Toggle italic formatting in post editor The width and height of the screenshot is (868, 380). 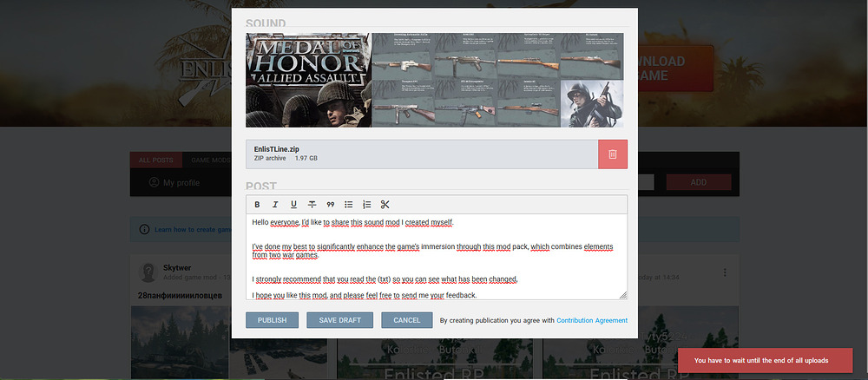click(275, 205)
